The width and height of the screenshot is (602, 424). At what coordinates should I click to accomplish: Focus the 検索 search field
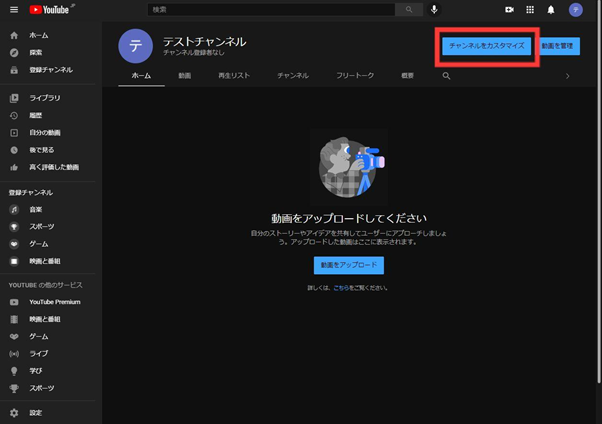point(271,10)
